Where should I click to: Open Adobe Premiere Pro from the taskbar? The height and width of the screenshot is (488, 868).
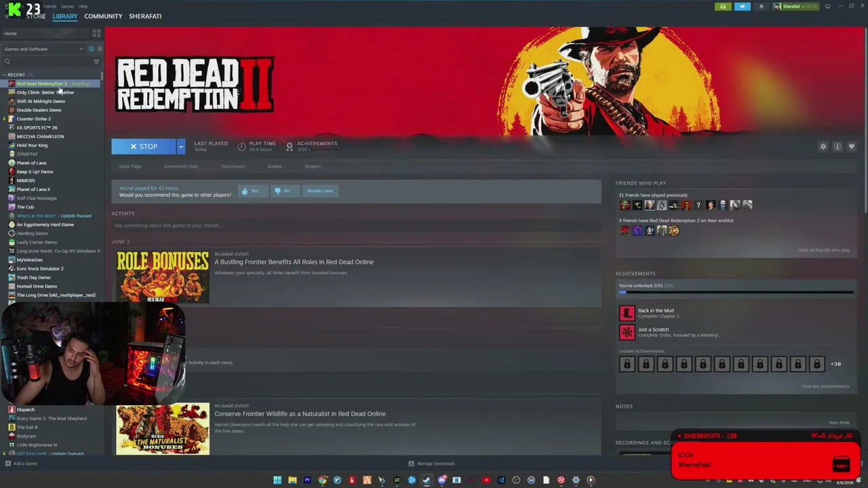coord(307,480)
